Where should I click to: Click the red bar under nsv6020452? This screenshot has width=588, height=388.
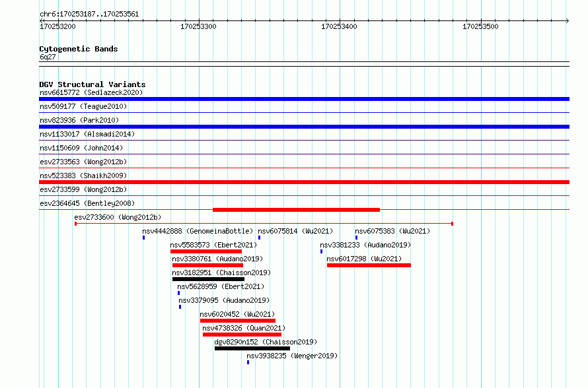[238, 321]
